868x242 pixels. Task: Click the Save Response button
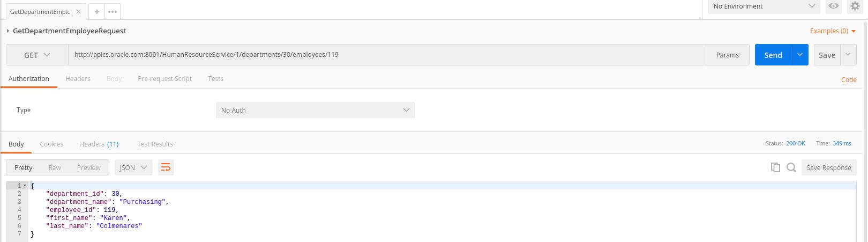point(828,167)
